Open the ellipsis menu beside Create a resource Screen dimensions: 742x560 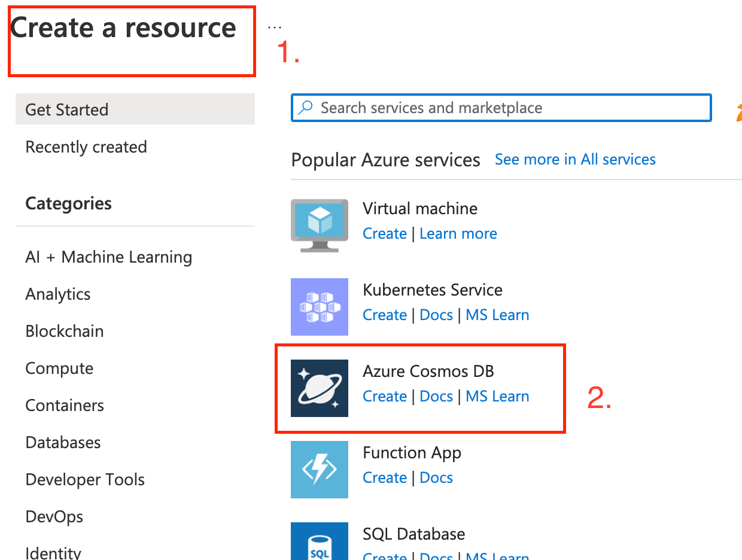274,25
